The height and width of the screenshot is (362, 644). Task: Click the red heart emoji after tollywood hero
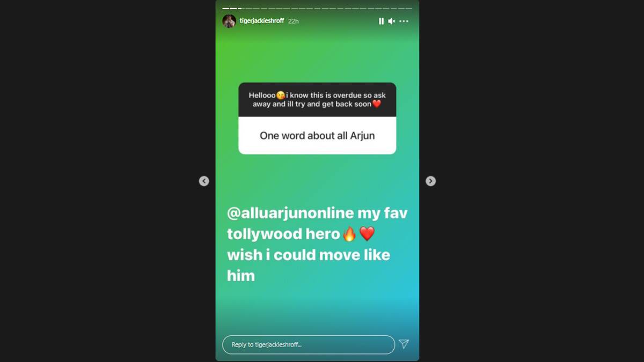(367, 234)
